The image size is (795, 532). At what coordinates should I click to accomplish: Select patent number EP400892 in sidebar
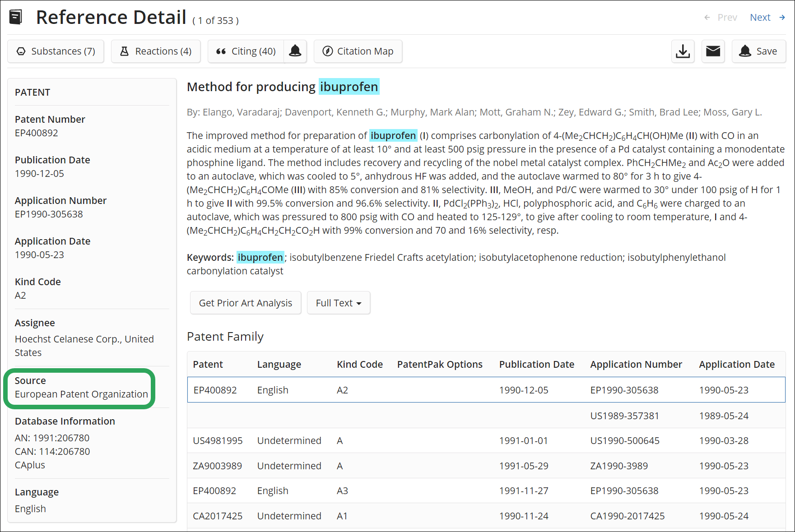coord(37,133)
